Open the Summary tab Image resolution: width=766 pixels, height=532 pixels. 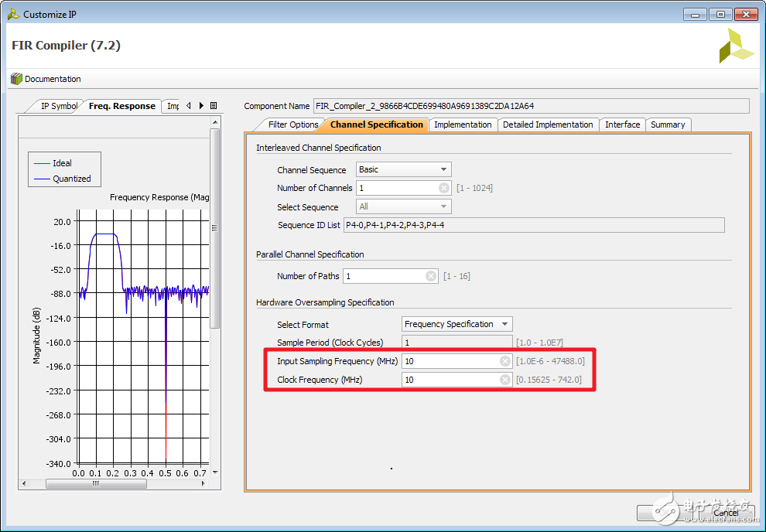[x=667, y=124]
